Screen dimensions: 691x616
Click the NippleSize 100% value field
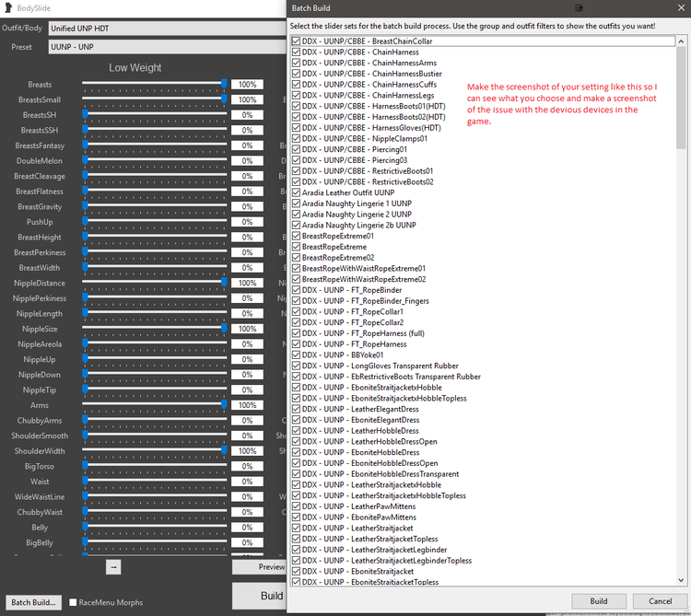[247, 329]
